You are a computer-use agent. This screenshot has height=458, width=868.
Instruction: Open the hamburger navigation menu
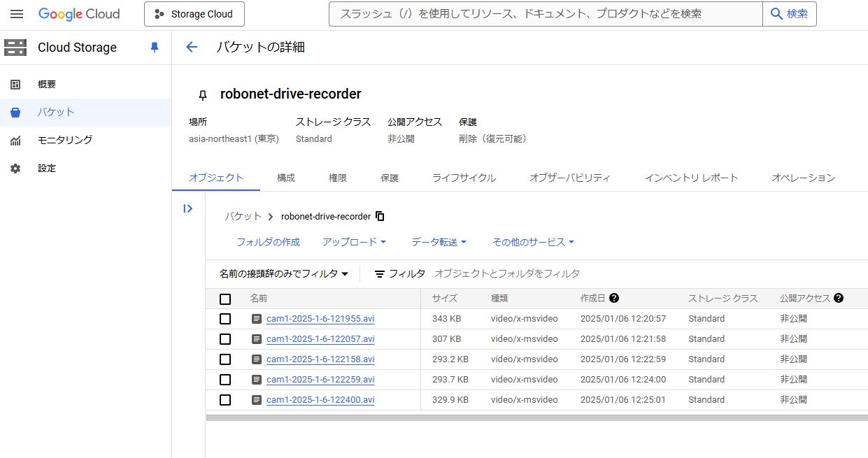click(17, 14)
